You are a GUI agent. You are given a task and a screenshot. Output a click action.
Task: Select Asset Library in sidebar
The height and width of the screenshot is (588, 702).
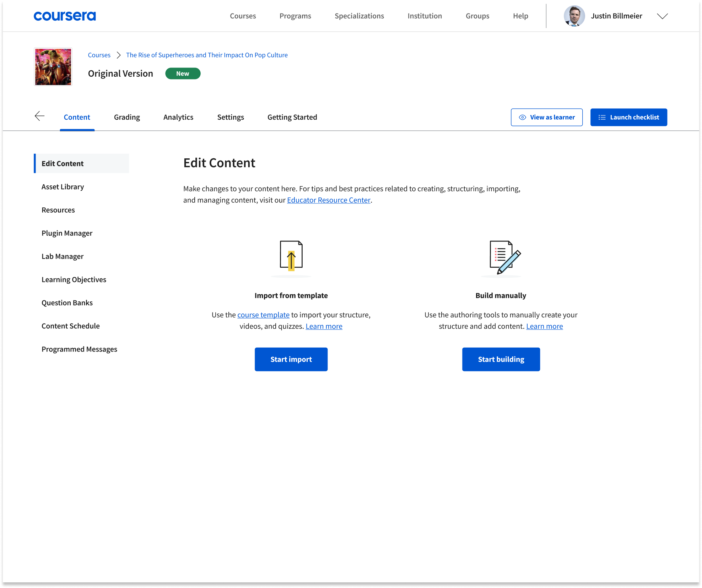click(x=63, y=187)
